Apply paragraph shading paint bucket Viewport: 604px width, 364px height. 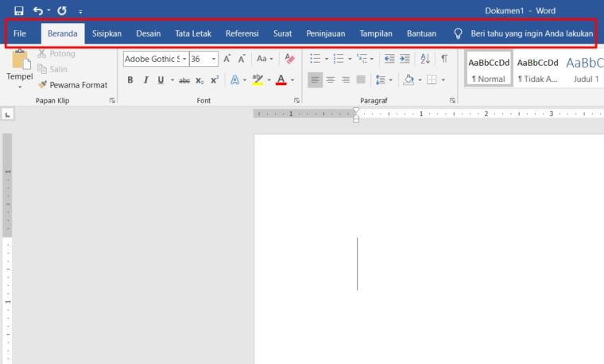(408, 79)
